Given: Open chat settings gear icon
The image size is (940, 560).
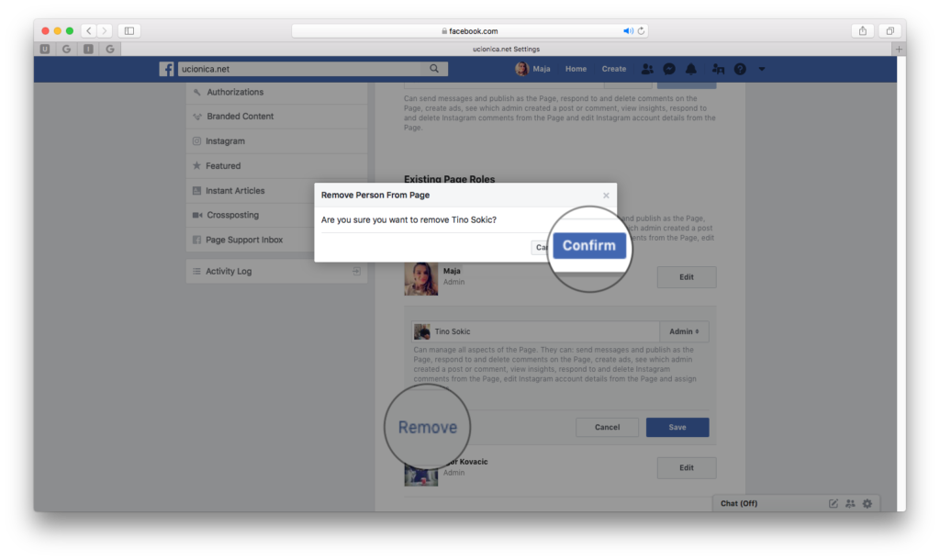Looking at the screenshot, I should (867, 503).
